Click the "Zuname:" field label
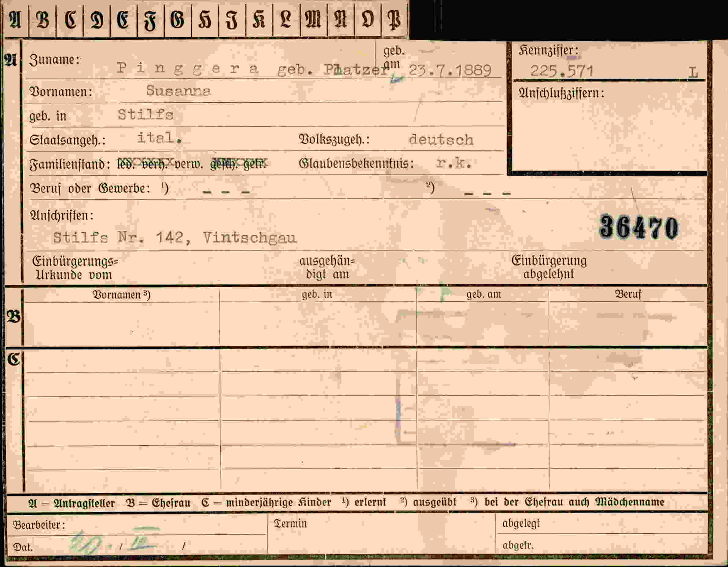728x567 pixels. click(55, 60)
